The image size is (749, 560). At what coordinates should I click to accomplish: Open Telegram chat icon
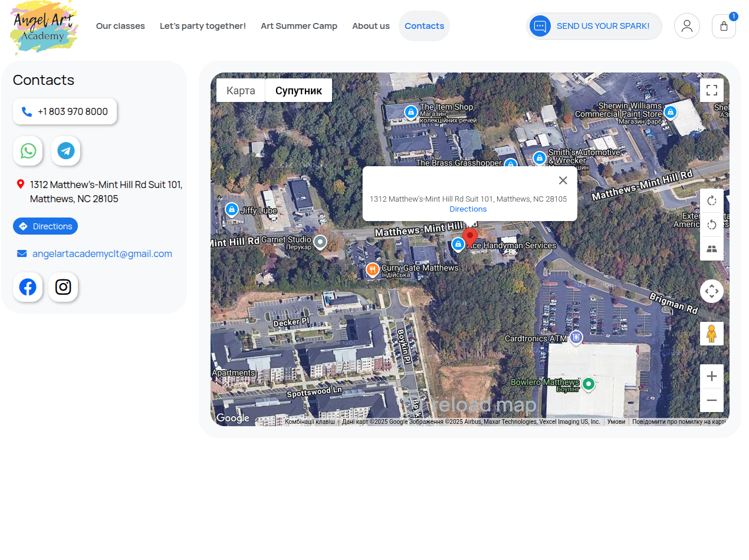(x=65, y=151)
